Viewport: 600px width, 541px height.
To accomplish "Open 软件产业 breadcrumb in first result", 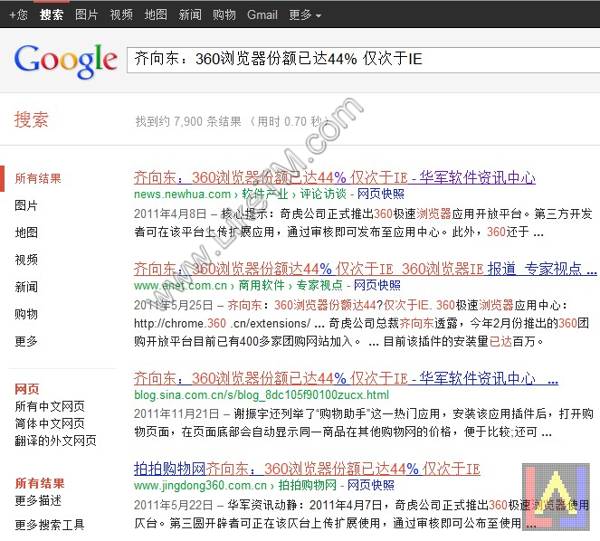I will [265, 194].
